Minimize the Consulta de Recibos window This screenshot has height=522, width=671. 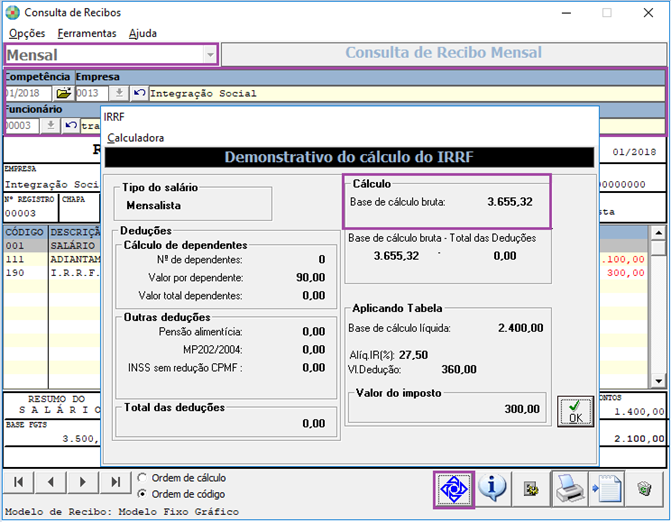(x=567, y=13)
